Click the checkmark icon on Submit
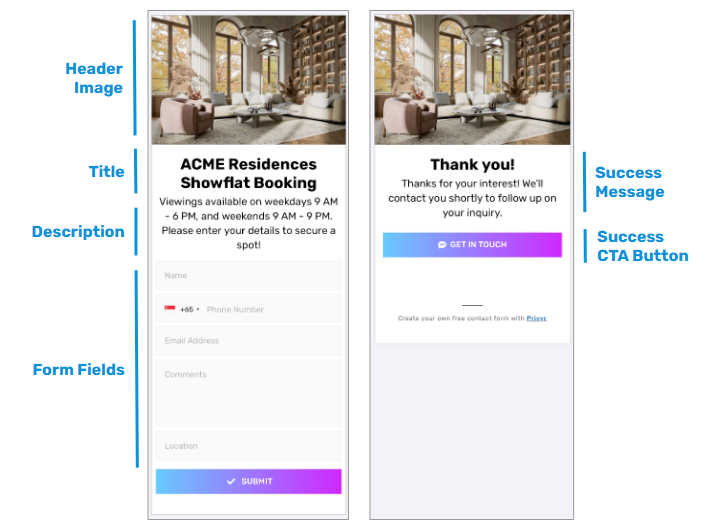 [x=231, y=482]
